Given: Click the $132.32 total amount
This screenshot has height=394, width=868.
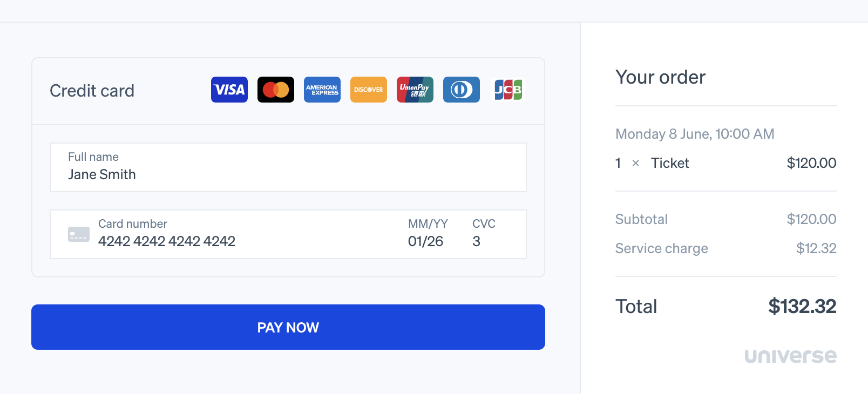Looking at the screenshot, I should pyautogui.click(x=802, y=306).
